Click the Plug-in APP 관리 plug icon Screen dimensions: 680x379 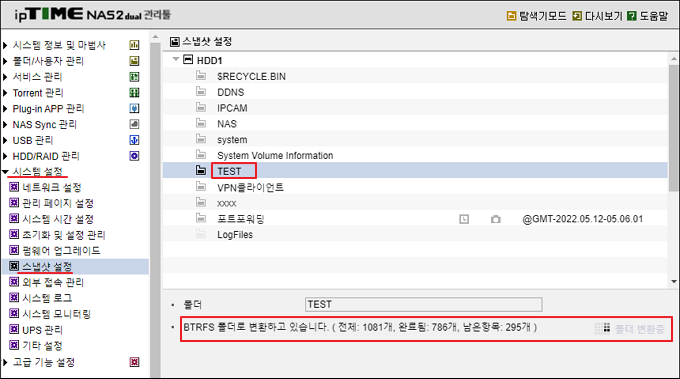pyautogui.click(x=134, y=108)
